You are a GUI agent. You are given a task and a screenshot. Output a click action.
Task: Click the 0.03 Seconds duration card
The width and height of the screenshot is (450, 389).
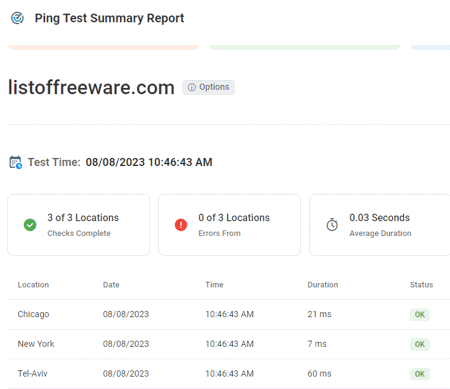380,225
